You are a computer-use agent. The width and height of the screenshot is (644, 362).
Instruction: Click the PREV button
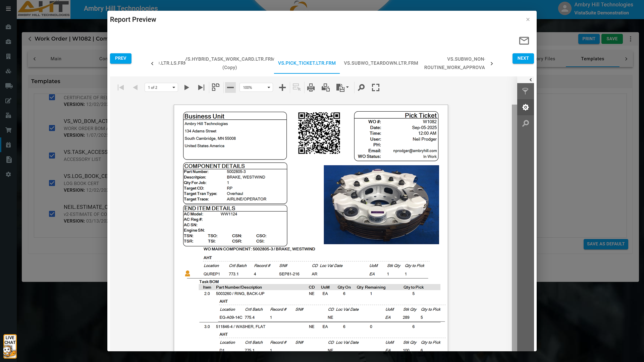pos(121,58)
